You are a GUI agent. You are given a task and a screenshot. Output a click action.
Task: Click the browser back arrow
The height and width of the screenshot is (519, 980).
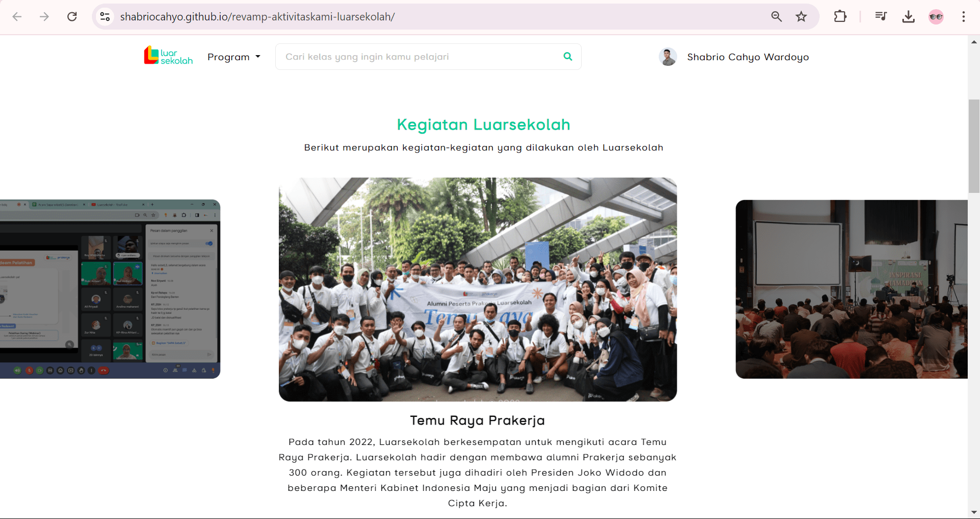tap(17, 17)
